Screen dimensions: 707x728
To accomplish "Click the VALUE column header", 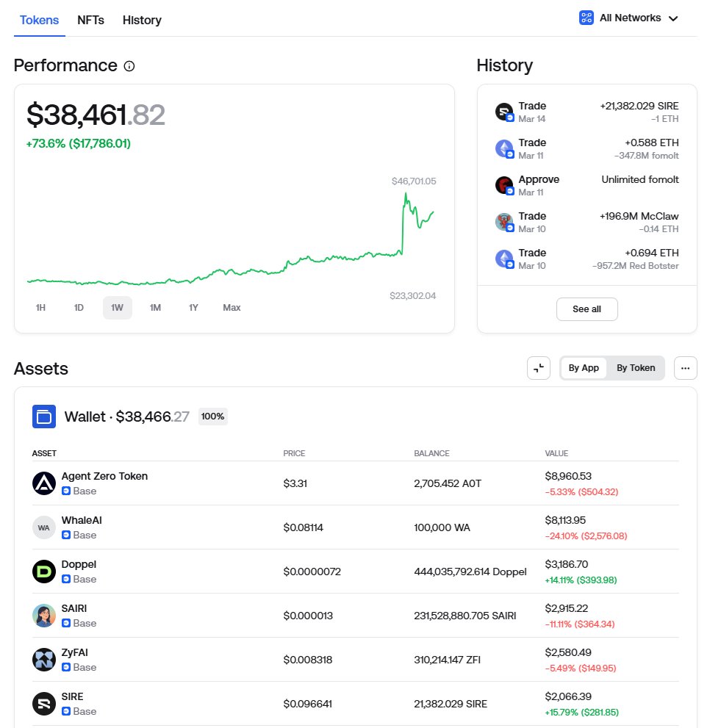I will (x=556, y=453).
